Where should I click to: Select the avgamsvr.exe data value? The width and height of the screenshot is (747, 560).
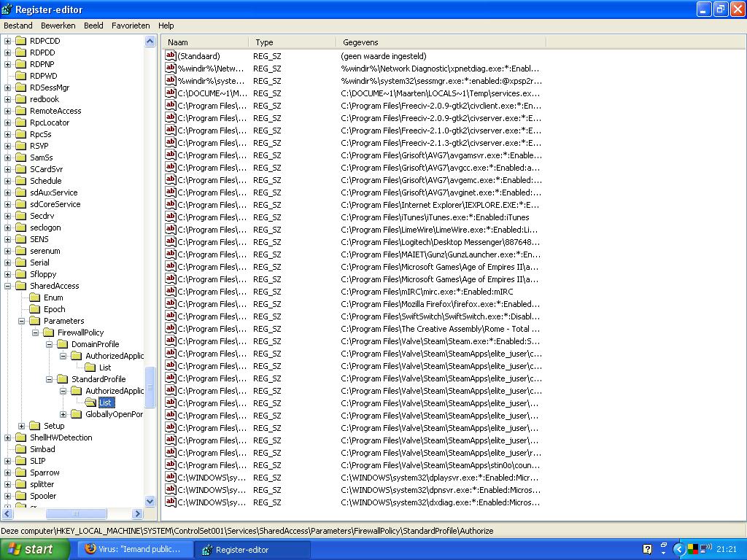click(x=441, y=156)
